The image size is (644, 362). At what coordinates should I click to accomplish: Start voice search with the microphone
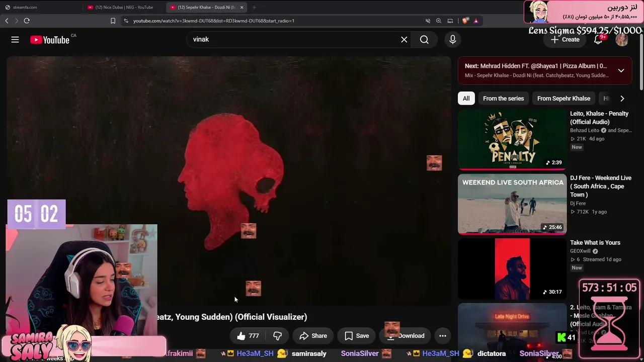pyautogui.click(x=453, y=40)
